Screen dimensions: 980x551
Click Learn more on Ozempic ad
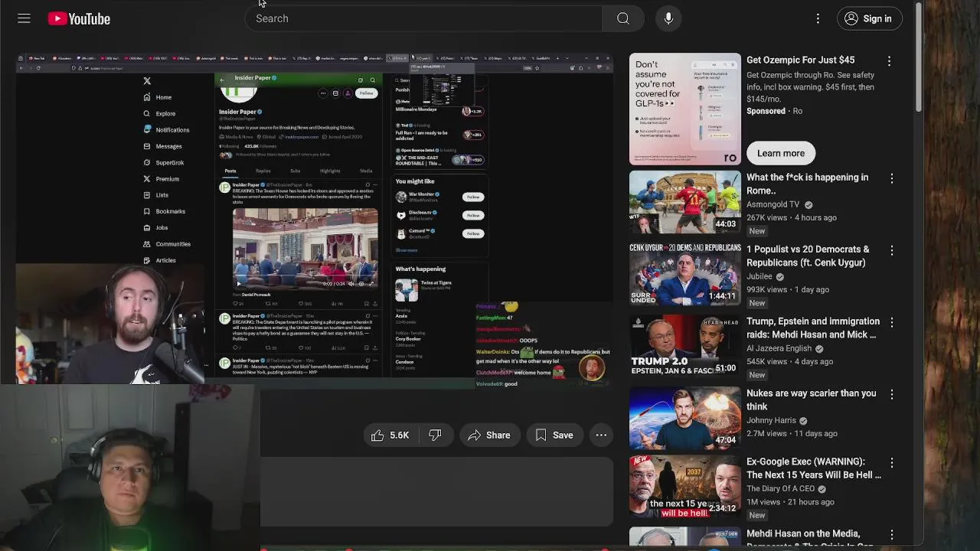(781, 153)
